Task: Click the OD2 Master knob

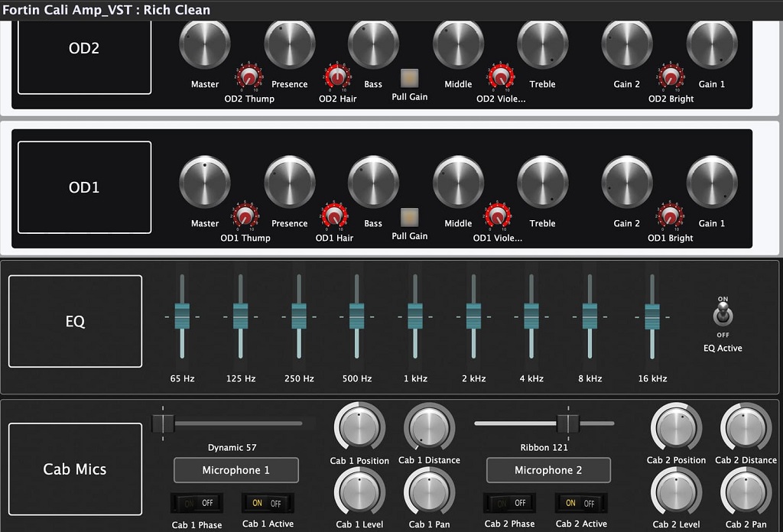Action: (x=205, y=44)
